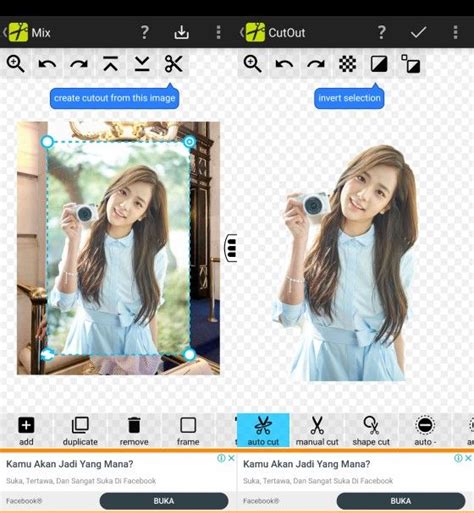This screenshot has width=474, height=513.
Task: Expand the side panel handle between screens
Action: coord(231,248)
